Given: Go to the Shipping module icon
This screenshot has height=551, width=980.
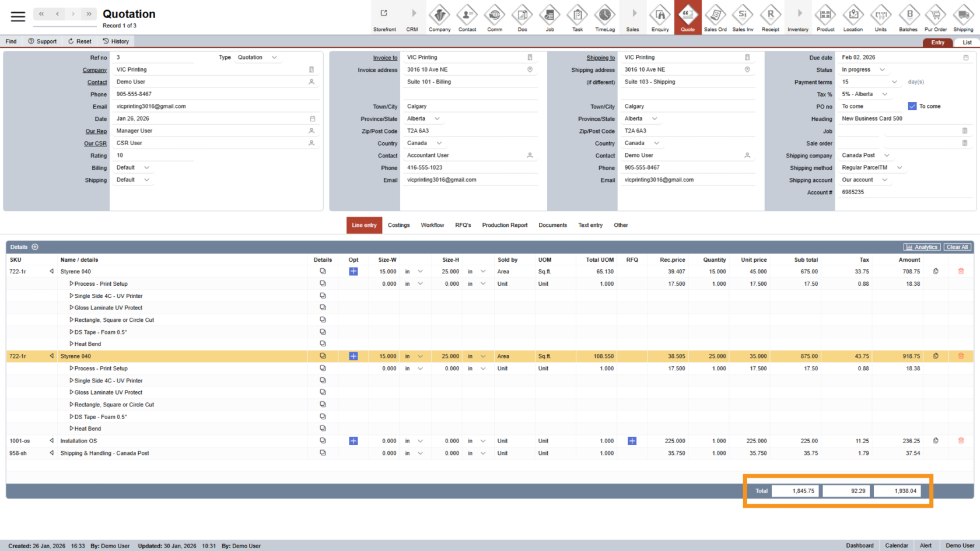Looking at the screenshot, I should click(x=963, y=17).
